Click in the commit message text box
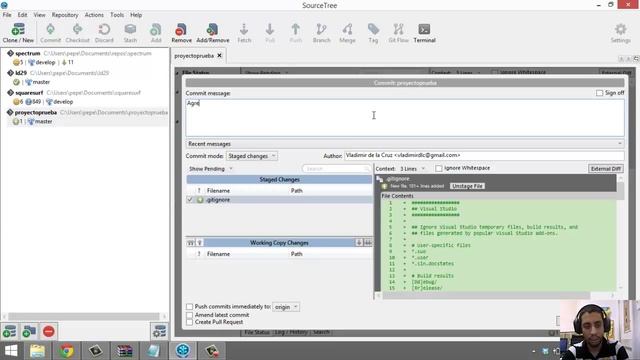640x360 pixels. pos(405,118)
